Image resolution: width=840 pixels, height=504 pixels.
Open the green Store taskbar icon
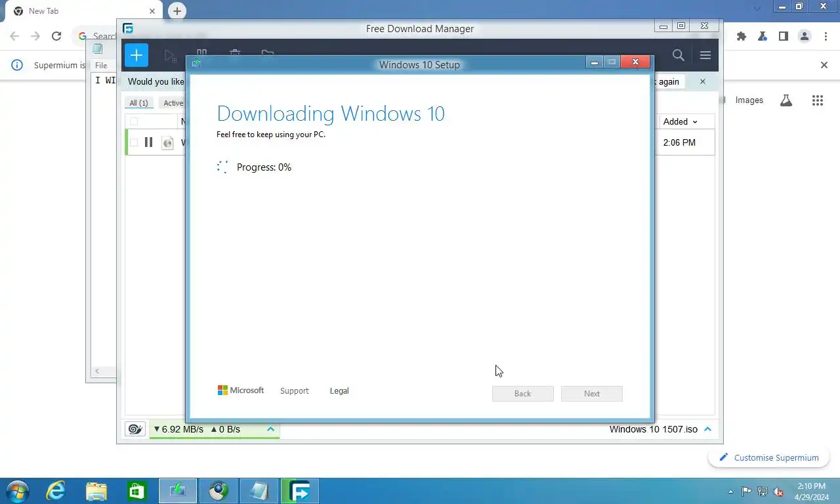pos(136,491)
